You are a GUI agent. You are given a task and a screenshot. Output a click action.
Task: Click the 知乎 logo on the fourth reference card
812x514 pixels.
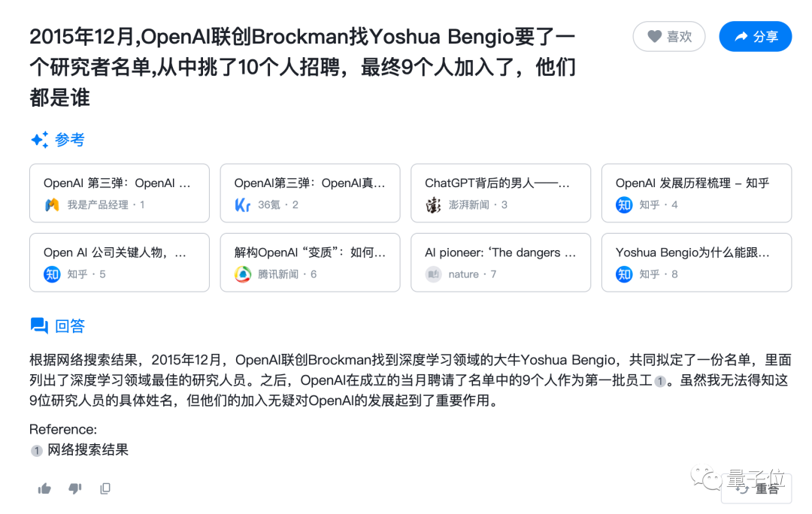pyautogui.click(x=625, y=204)
